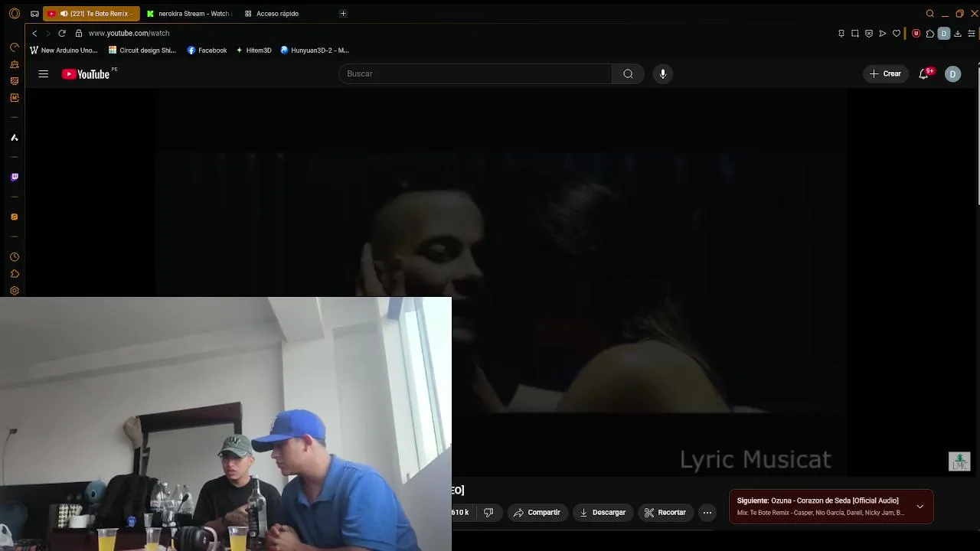980x551 pixels.
Task: Go back to previous page
Action: (34, 34)
